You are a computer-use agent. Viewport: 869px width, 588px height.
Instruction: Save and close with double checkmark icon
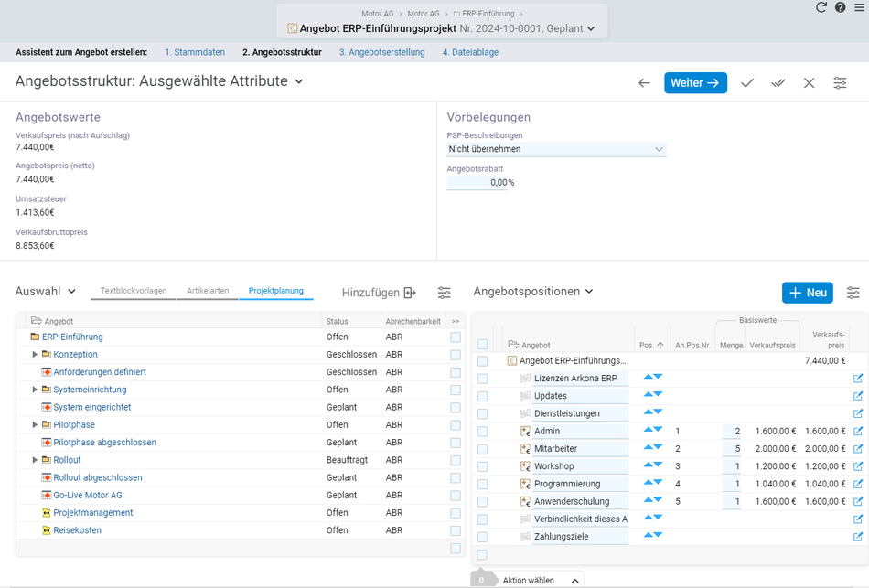pos(778,83)
